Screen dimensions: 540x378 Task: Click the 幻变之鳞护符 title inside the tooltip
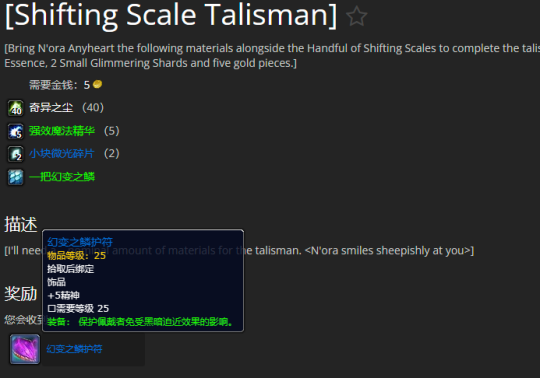pos(80,242)
